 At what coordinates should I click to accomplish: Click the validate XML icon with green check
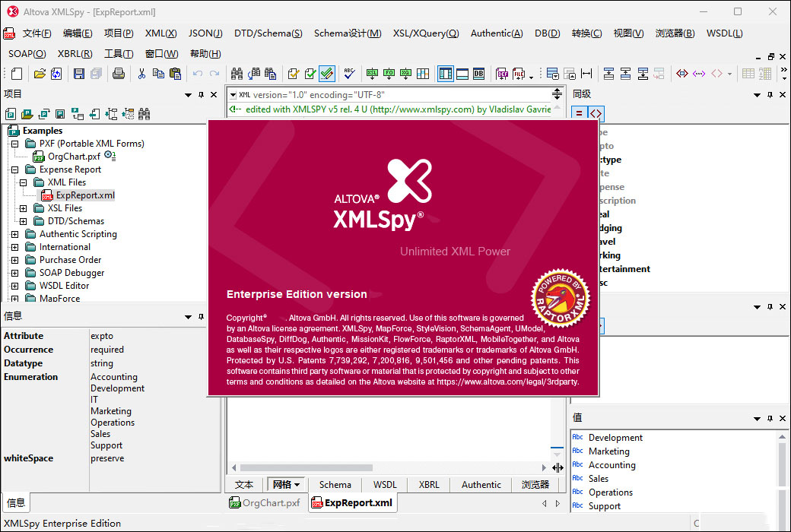tap(327, 74)
